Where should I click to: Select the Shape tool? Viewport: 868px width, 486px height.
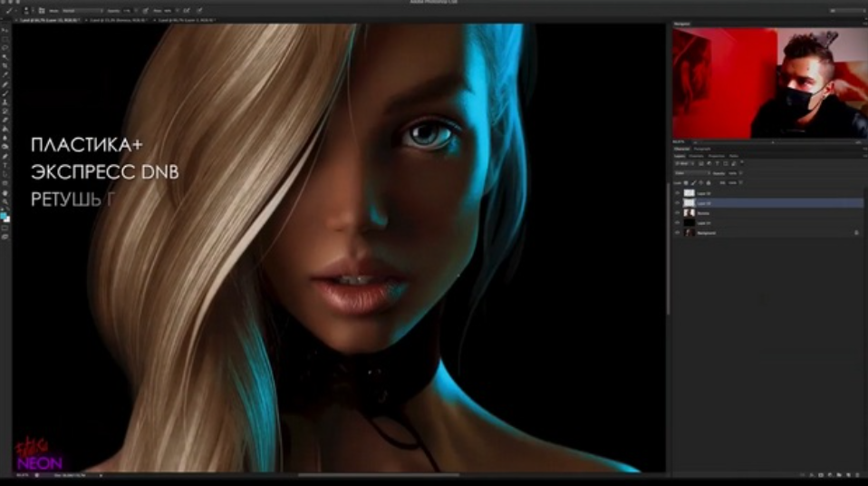(5, 183)
